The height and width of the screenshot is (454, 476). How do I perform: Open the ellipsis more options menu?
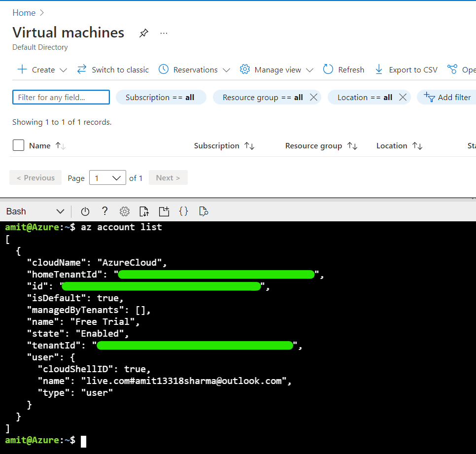pyautogui.click(x=164, y=33)
